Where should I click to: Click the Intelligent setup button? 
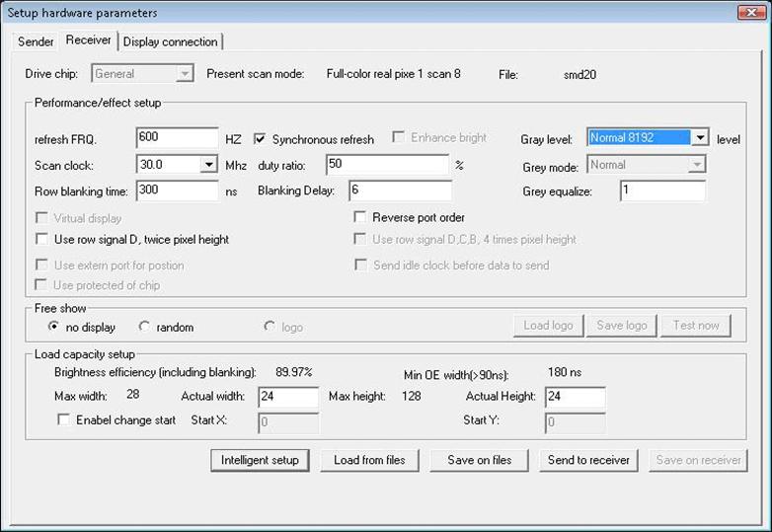coord(260,460)
